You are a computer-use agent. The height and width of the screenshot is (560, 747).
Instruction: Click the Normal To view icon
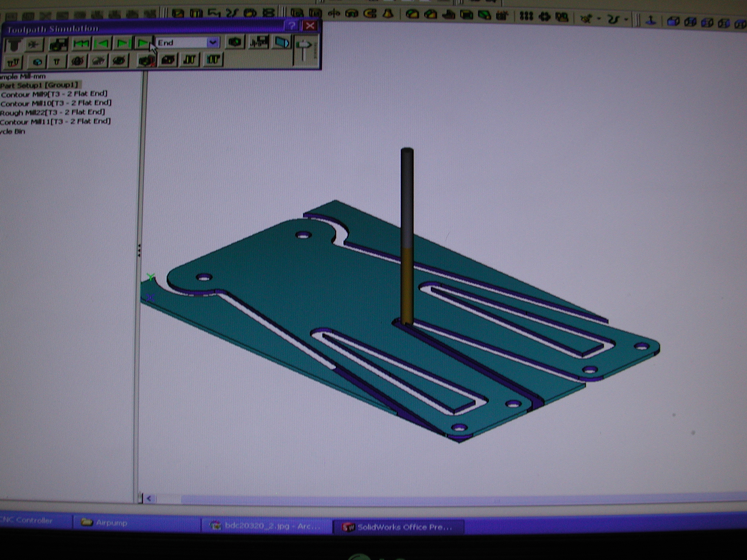pyautogui.click(x=651, y=20)
